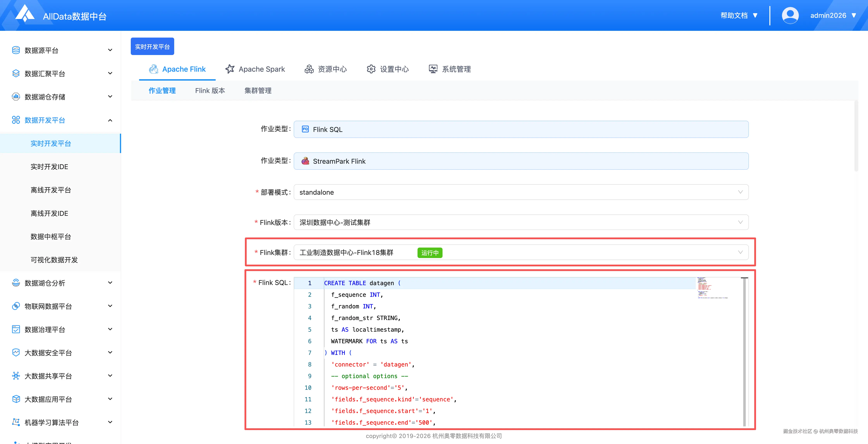Click the Apache Spark star icon
Screen dimensions: 868x444
pyautogui.click(x=230, y=69)
